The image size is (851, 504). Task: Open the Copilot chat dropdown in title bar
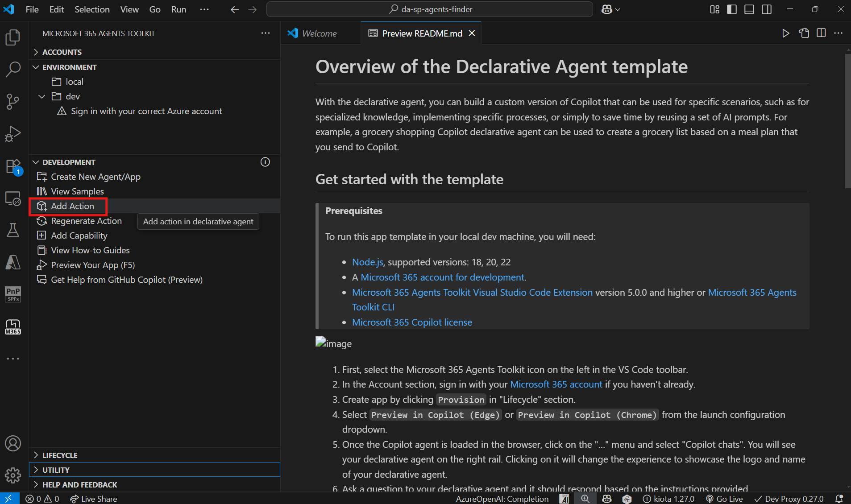coord(618,9)
